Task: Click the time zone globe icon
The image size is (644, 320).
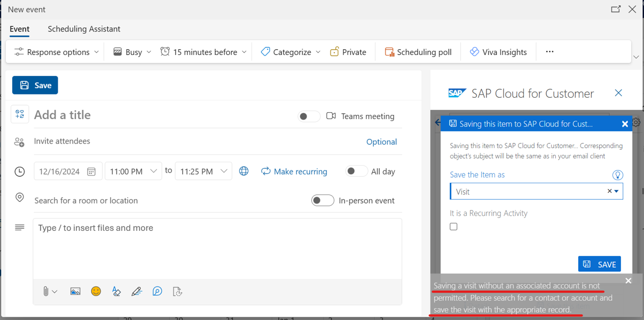Action: pyautogui.click(x=244, y=171)
